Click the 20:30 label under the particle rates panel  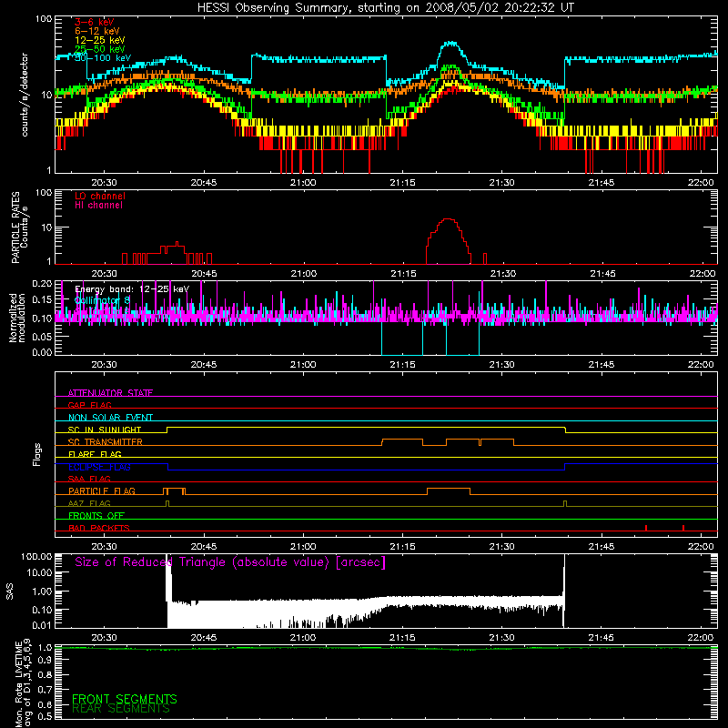105,274
